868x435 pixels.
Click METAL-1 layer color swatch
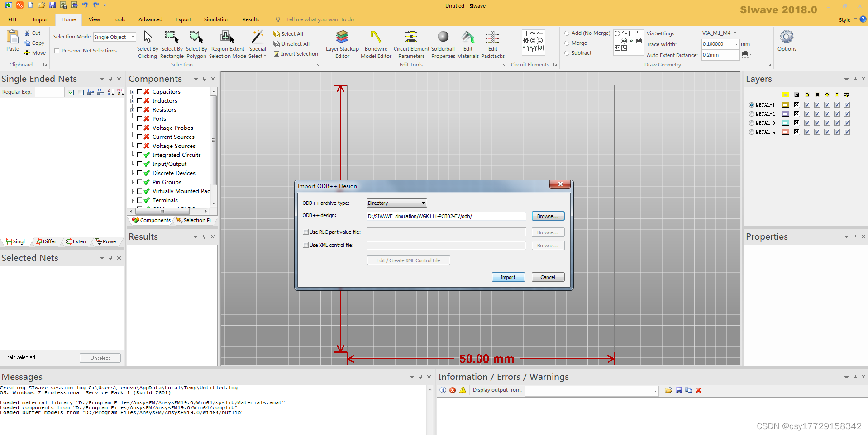(x=785, y=105)
